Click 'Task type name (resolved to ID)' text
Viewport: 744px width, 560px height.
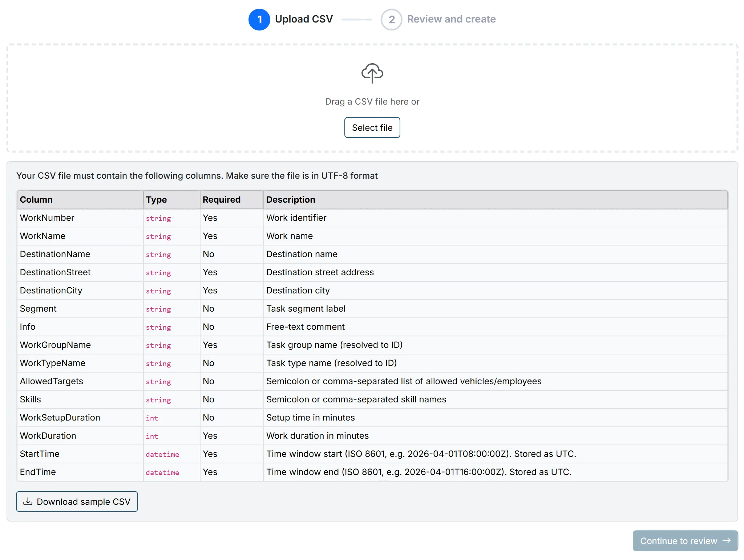click(331, 363)
